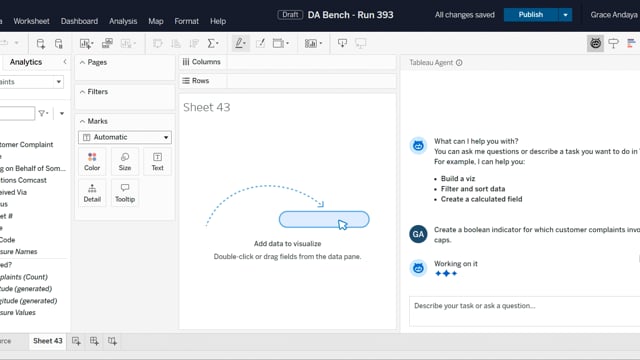Viewport: 640px width, 360px height.
Task: Click the filter icon in data pane
Action: (43, 113)
